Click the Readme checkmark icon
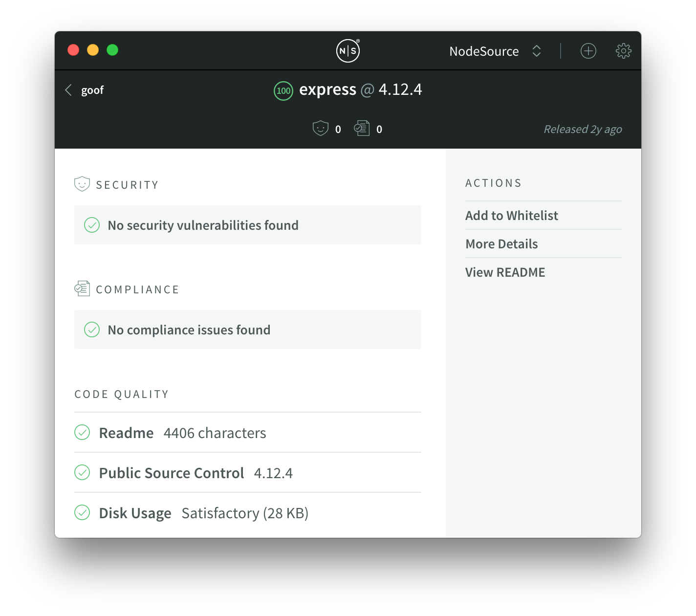The width and height of the screenshot is (696, 616). pos(82,433)
